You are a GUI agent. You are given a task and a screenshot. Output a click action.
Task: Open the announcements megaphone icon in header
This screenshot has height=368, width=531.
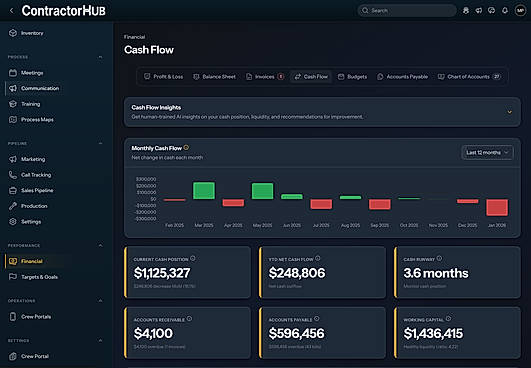[479, 10]
